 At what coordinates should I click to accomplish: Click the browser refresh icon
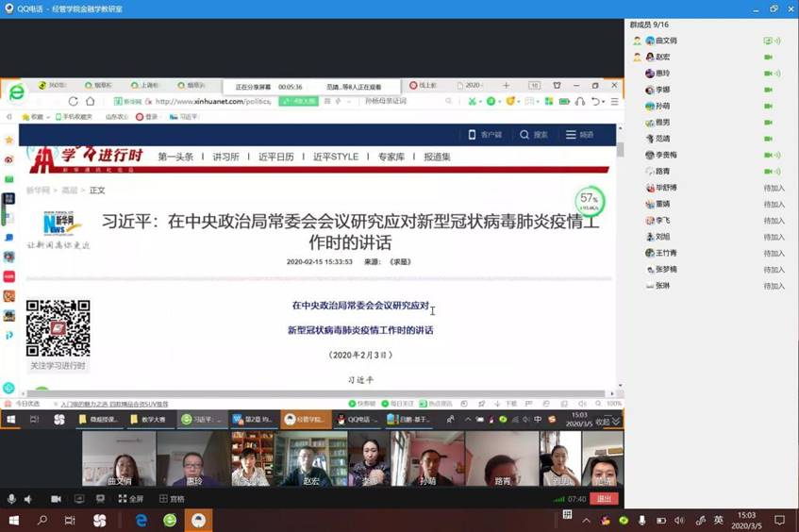pyautogui.click(x=74, y=101)
